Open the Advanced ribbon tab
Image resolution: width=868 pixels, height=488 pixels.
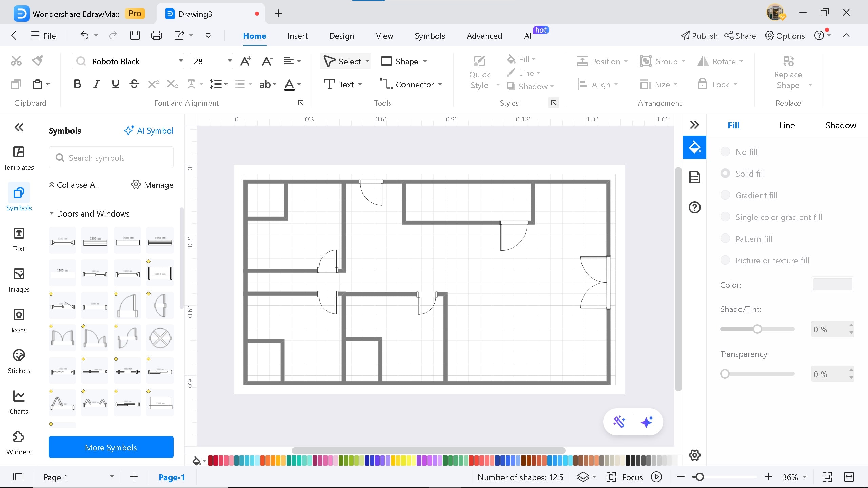click(x=484, y=36)
